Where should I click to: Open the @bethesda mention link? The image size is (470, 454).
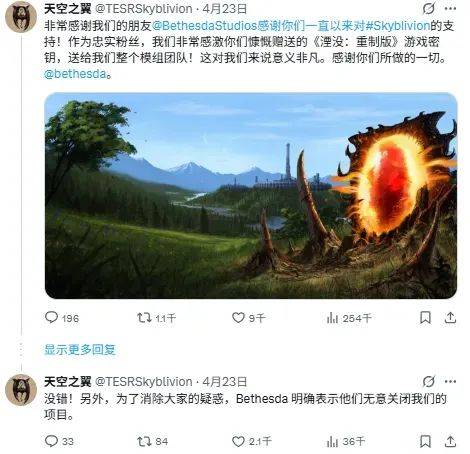[x=75, y=74]
